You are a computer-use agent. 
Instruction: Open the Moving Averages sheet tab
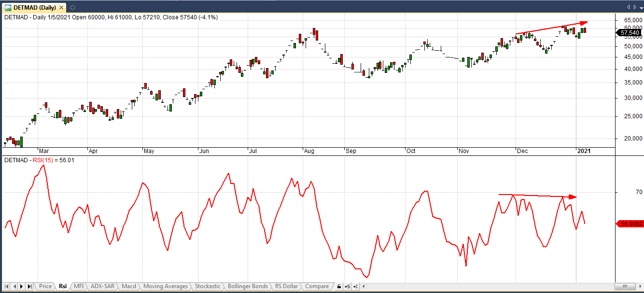[x=166, y=286]
